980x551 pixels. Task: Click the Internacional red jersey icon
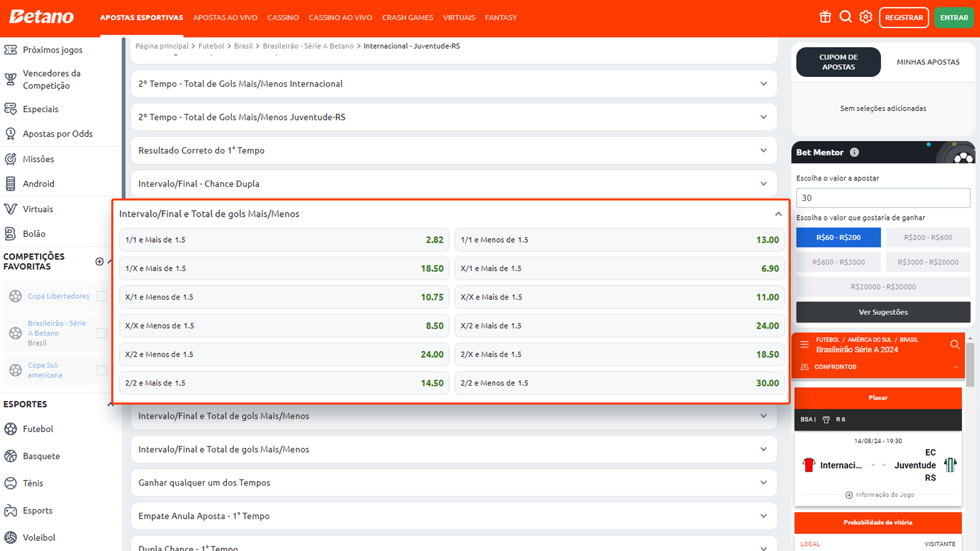coord(808,465)
